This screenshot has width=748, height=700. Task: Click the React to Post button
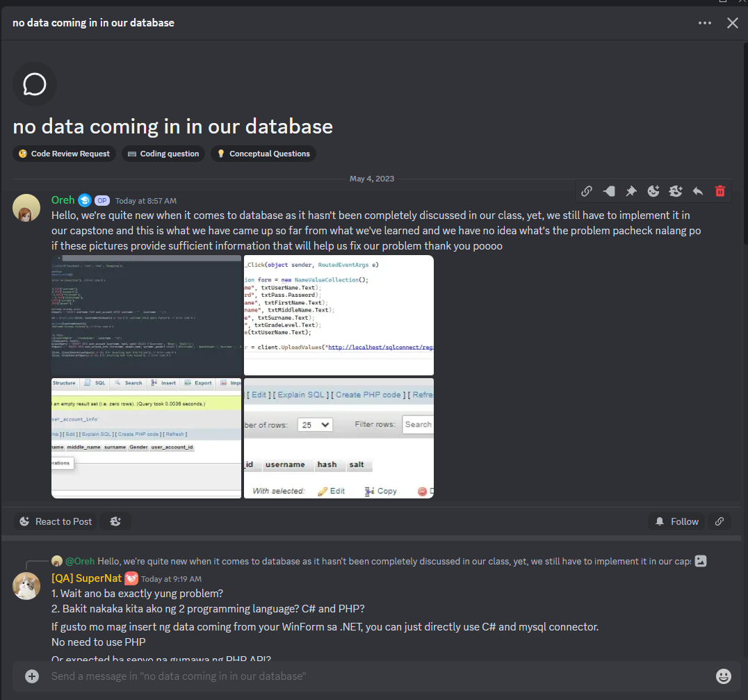54,521
